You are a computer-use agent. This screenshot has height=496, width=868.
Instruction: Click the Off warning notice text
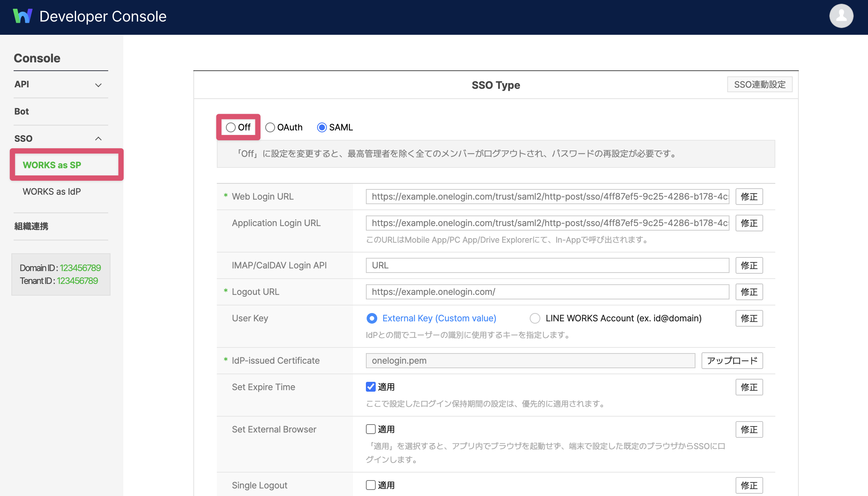(x=456, y=154)
